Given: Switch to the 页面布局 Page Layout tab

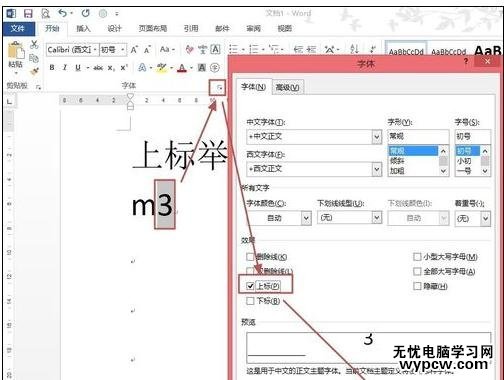Looking at the screenshot, I should click(x=153, y=29).
